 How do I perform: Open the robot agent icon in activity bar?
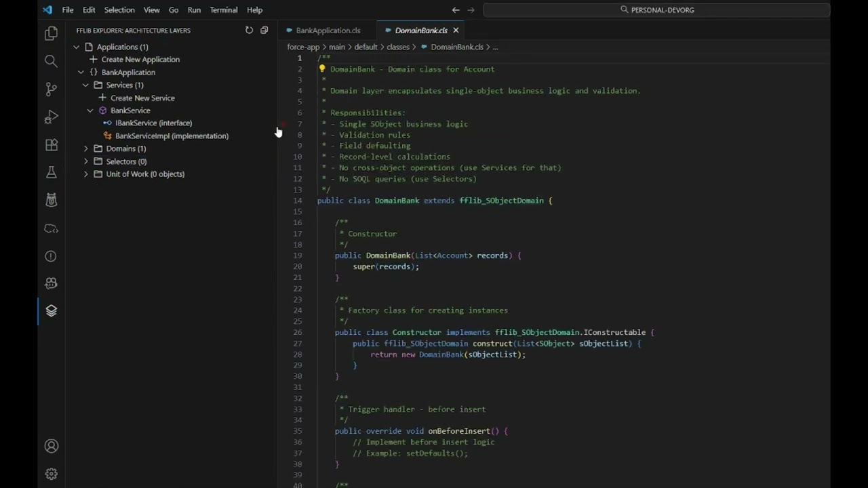click(x=51, y=283)
